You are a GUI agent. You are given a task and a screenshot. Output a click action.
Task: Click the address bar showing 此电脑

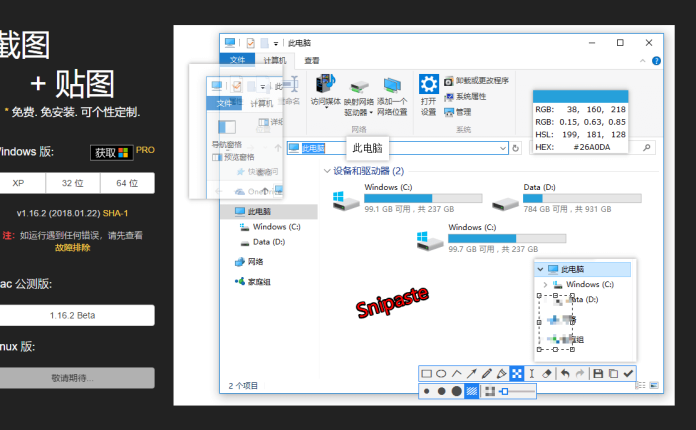[x=398, y=148]
